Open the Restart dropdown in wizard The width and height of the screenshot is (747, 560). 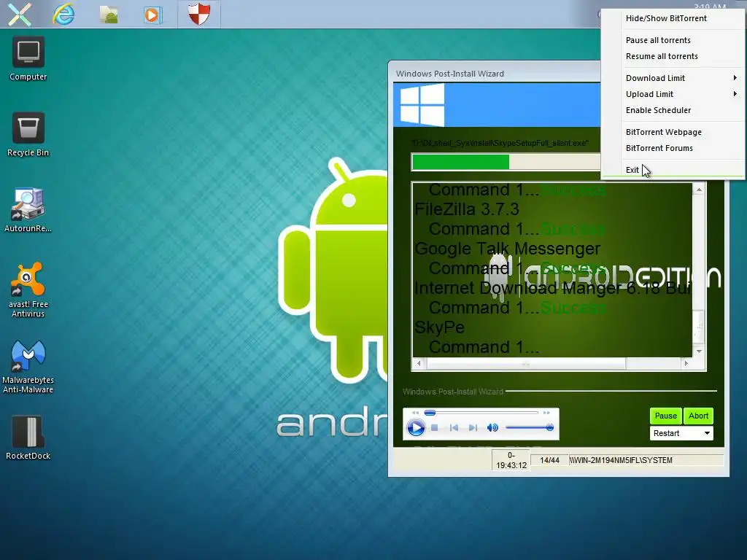(681, 433)
